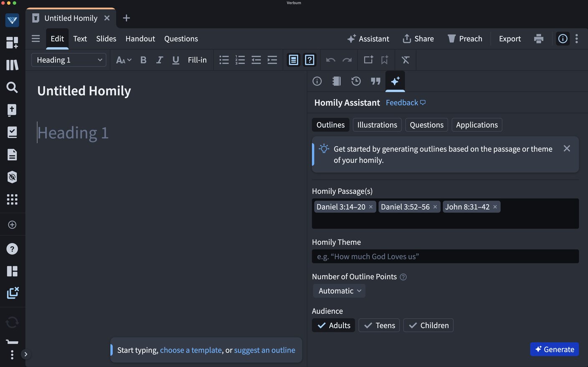Open the Homily Assistant sparkle panel icon
Image resolution: width=588 pixels, height=367 pixels.
[x=395, y=81]
